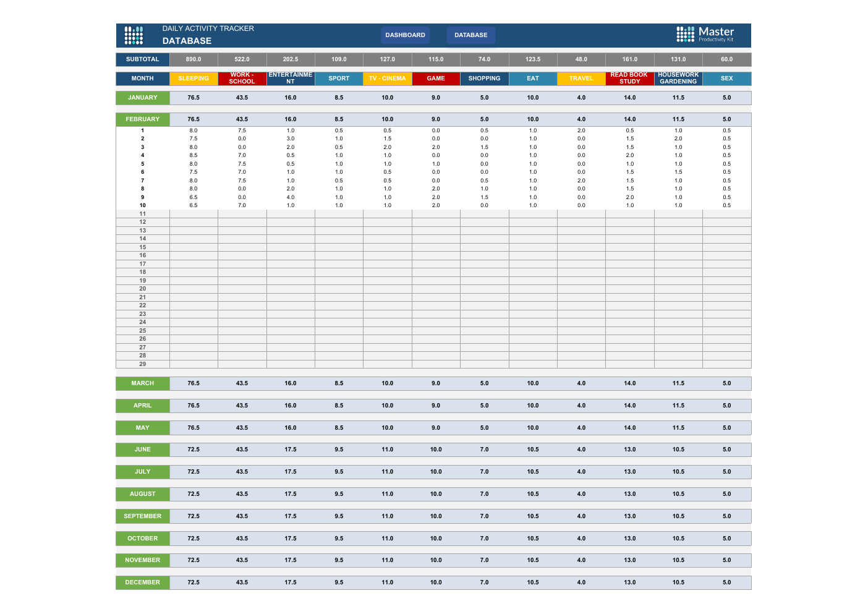Expand the JUNE month row
This screenshot has height=614, width=868.
pyautogui.click(x=143, y=450)
